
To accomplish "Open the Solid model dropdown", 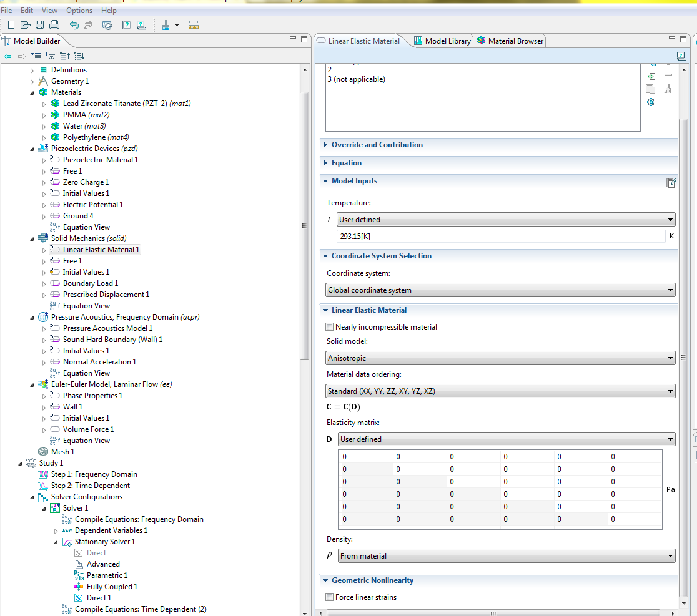I will [x=500, y=358].
